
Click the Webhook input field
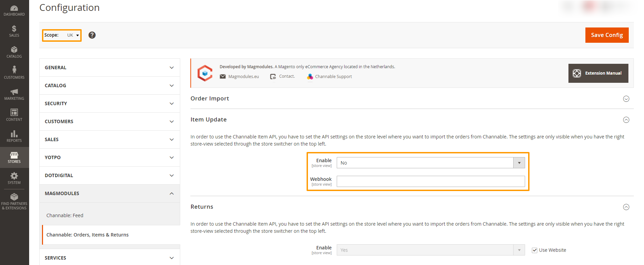(x=431, y=181)
